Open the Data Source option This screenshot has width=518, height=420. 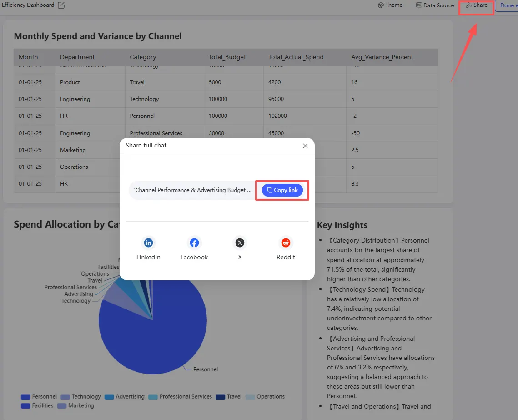[x=434, y=5]
